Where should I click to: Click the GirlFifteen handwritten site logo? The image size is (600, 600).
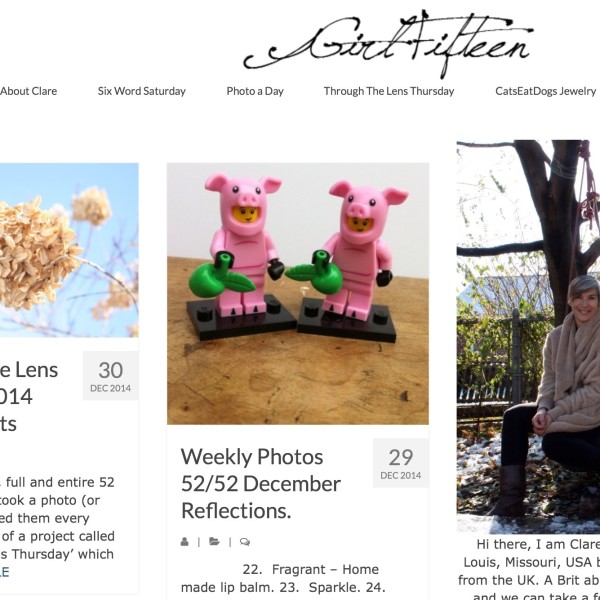(388, 43)
